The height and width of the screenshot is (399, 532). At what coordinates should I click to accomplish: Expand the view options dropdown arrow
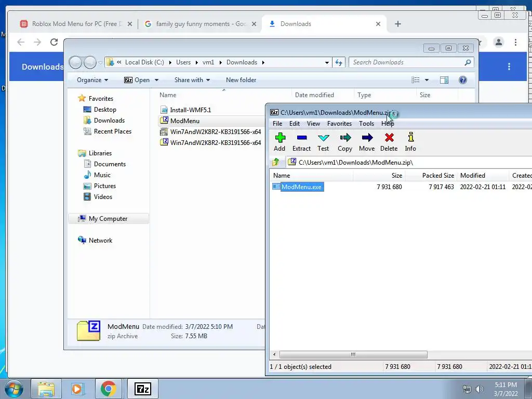[427, 80]
